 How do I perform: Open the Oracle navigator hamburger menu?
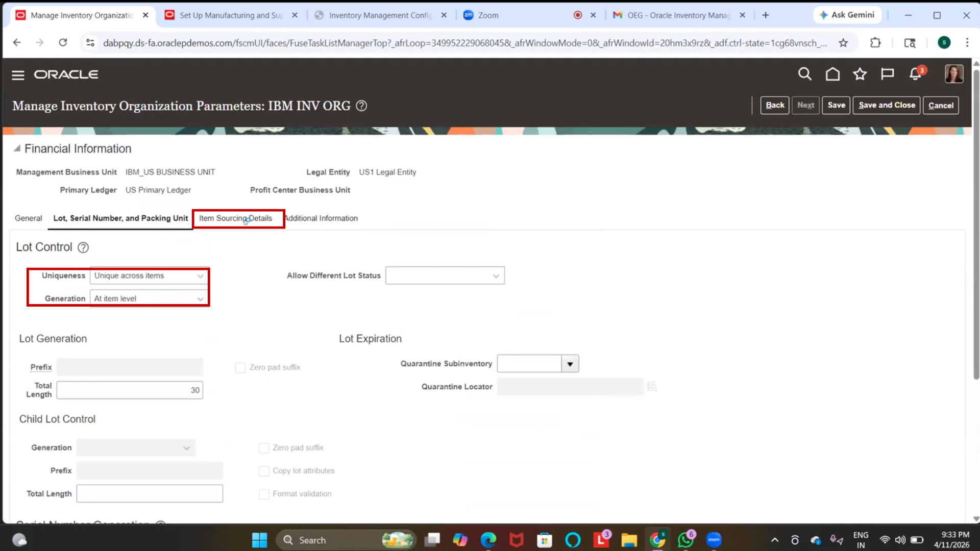pyautogui.click(x=18, y=75)
